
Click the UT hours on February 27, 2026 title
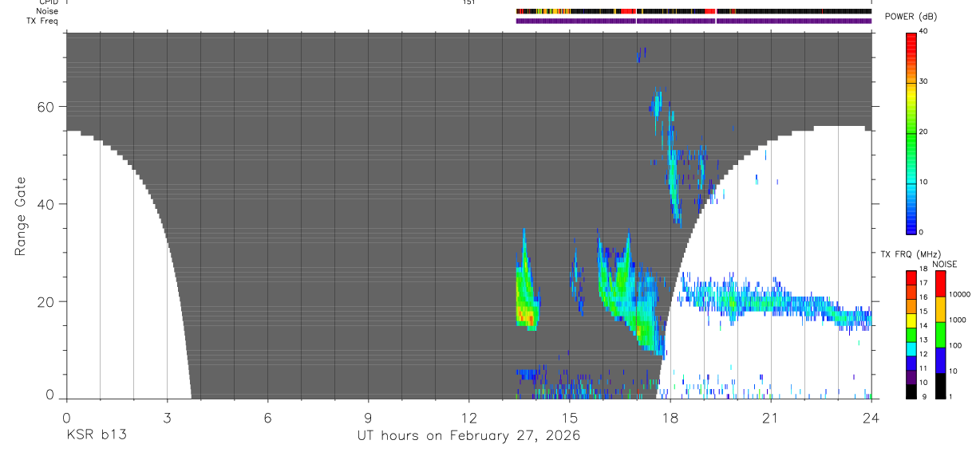(468, 436)
